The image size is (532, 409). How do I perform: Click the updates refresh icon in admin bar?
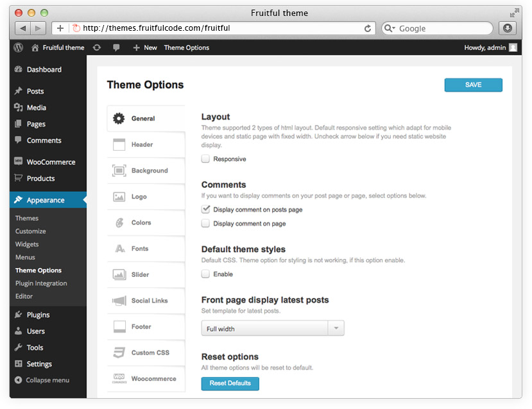[97, 47]
